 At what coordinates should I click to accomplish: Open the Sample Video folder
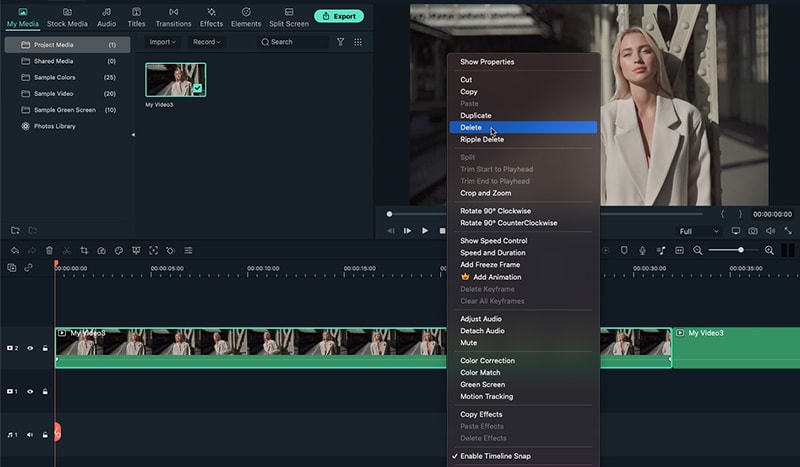coord(67,94)
